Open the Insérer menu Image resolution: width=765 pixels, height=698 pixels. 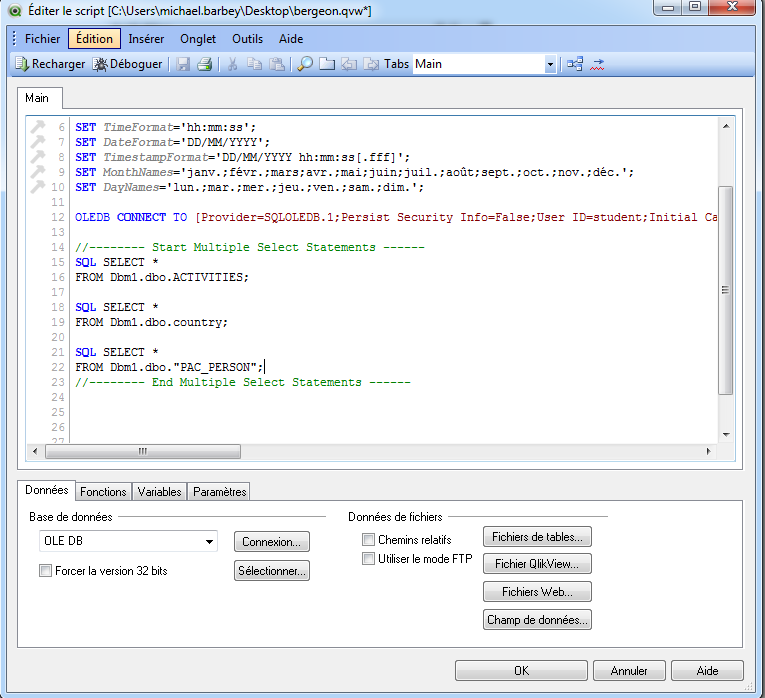point(146,39)
